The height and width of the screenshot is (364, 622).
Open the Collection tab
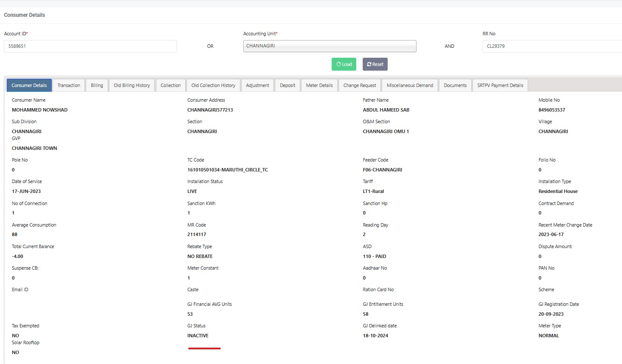pos(171,85)
